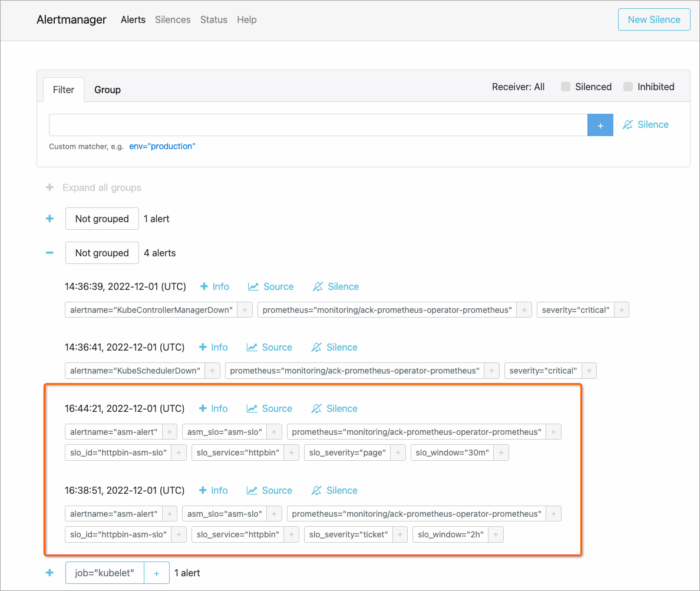Add slo_window="30m" to filter
This screenshot has height=591, width=700.
coord(501,453)
